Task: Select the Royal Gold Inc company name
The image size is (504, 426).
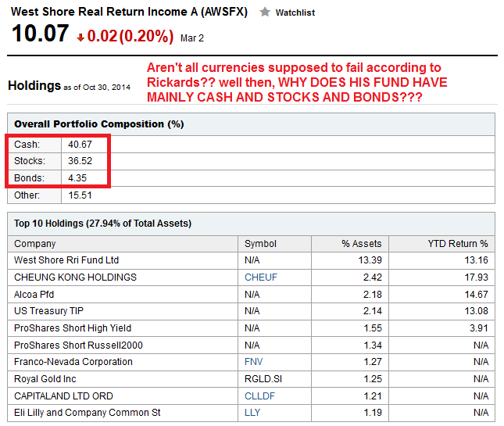Action: [x=45, y=379]
